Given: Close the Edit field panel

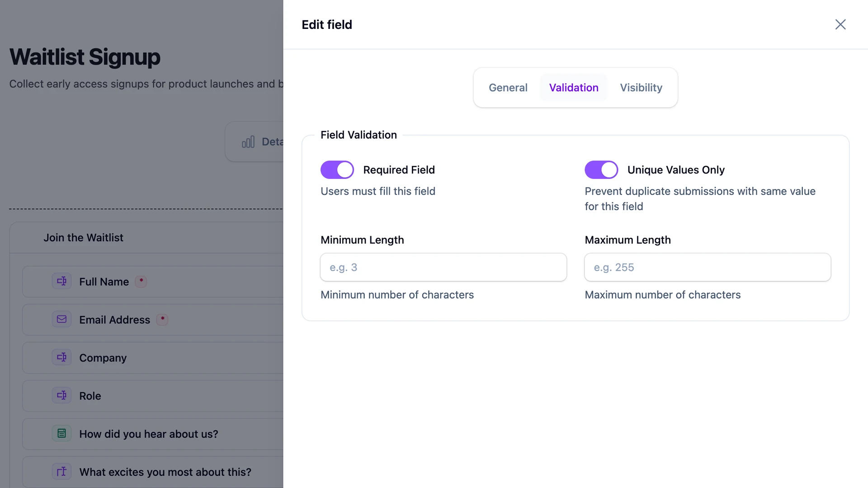Looking at the screenshot, I should point(840,24).
